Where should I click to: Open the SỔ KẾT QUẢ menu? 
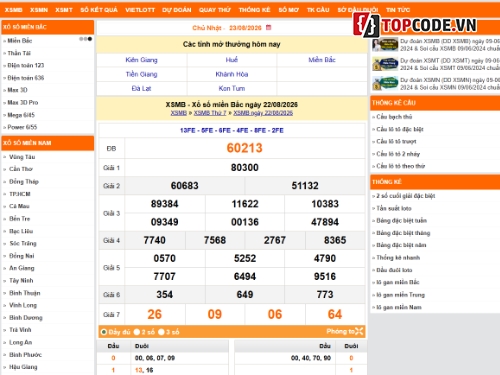click(x=99, y=10)
